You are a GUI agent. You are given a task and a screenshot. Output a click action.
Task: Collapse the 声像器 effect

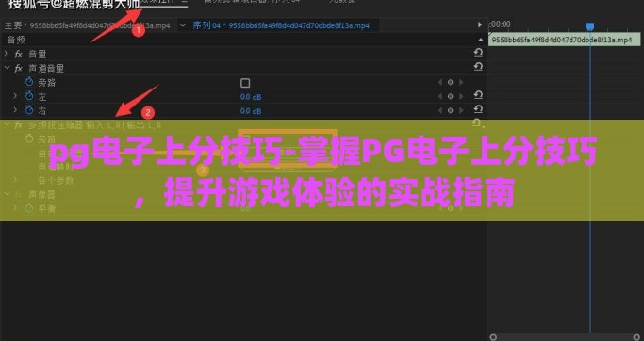click(x=7, y=194)
